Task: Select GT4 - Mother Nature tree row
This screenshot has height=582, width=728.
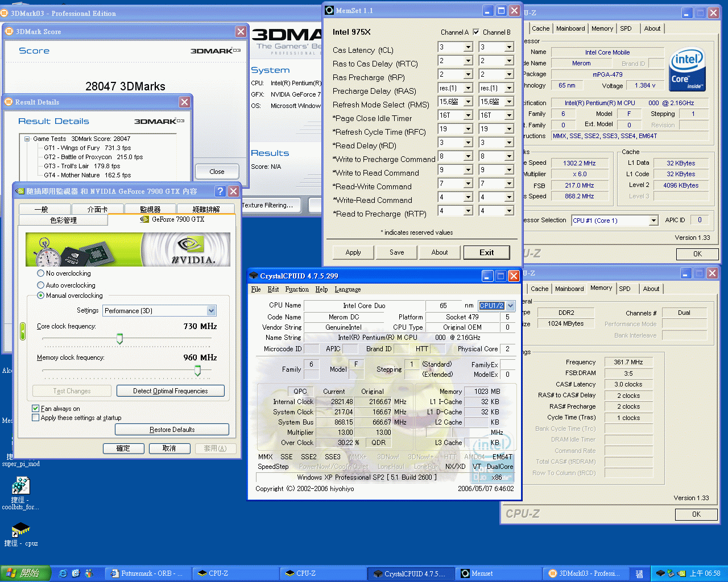Action: (88, 175)
